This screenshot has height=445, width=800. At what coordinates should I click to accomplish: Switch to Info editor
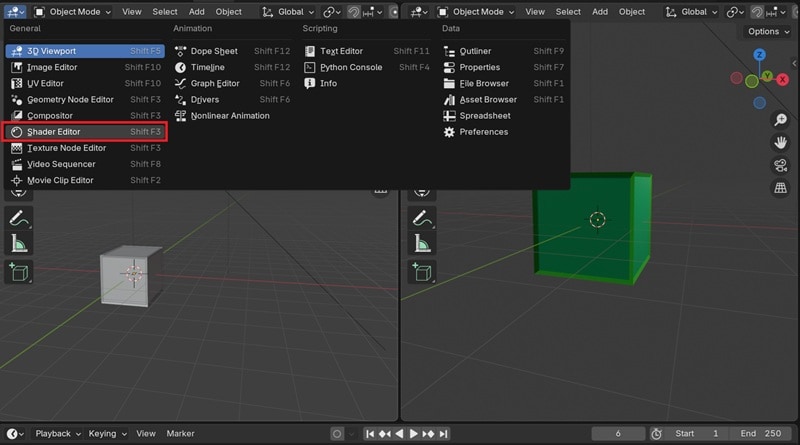click(x=366, y=83)
